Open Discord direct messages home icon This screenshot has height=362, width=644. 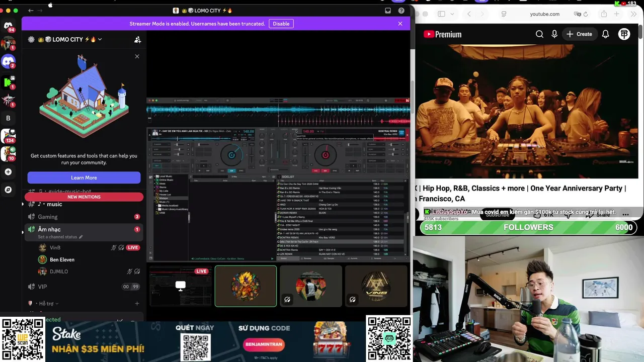pyautogui.click(x=8, y=26)
